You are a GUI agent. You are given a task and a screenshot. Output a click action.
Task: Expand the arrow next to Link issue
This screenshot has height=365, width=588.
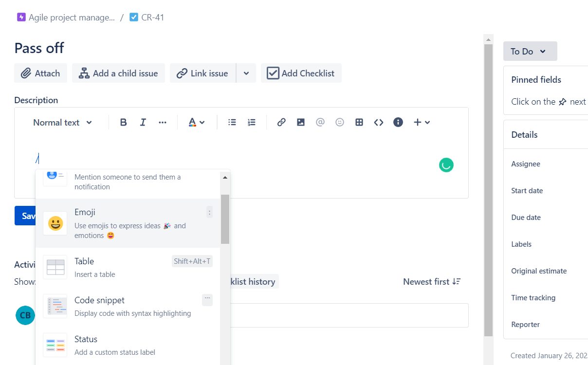pyautogui.click(x=246, y=73)
